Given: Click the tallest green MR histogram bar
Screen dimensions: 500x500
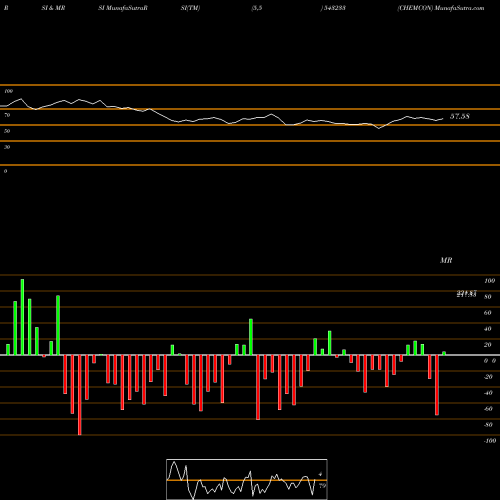Looking at the screenshot, I should pyautogui.click(x=22, y=317).
